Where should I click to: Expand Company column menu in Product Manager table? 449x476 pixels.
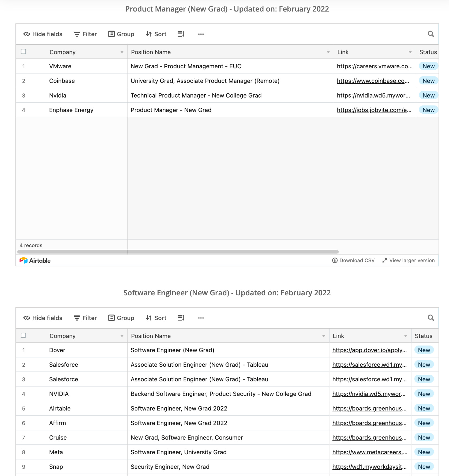122,52
